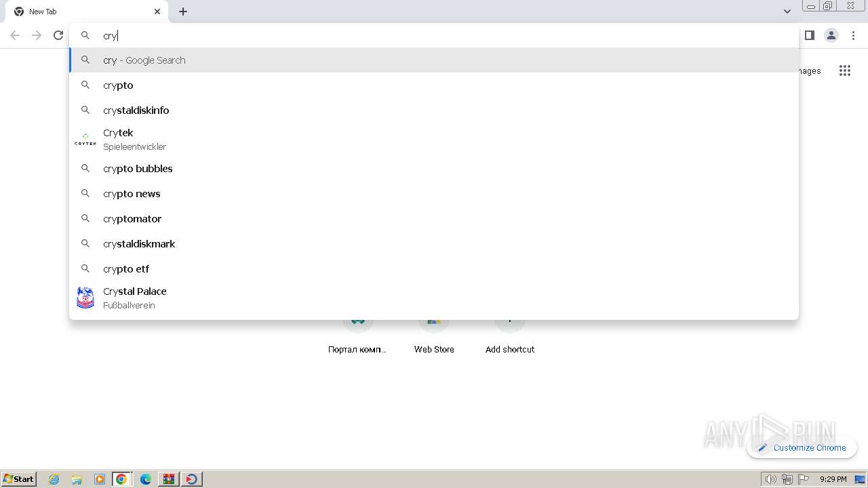Open the profile avatar menu

click(x=831, y=35)
